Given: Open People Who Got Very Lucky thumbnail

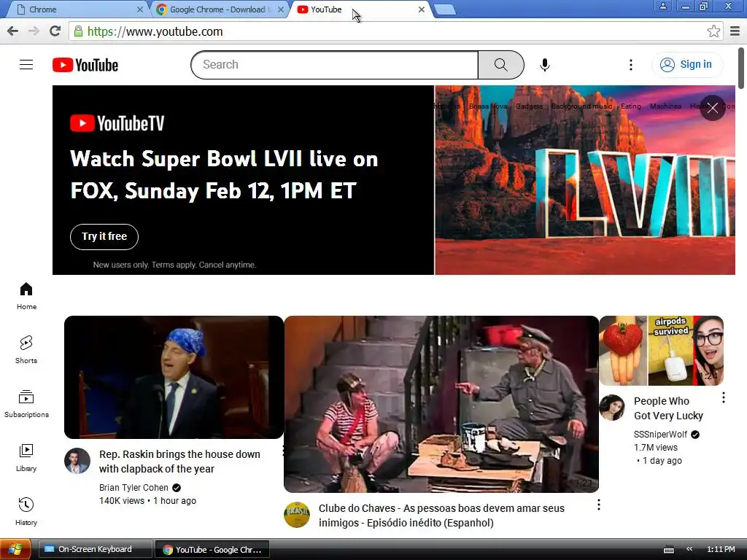Looking at the screenshot, I should point(661,351).
